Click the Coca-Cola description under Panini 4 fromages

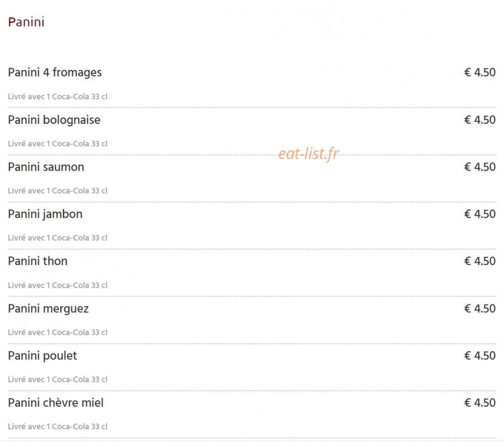[58, 96]
